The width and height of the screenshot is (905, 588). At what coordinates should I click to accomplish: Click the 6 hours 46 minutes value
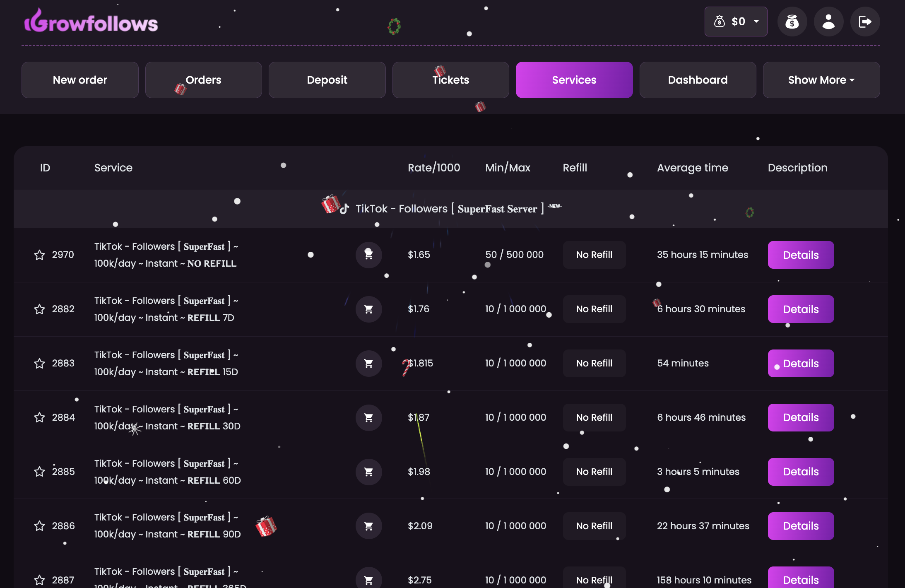point(701,417)
